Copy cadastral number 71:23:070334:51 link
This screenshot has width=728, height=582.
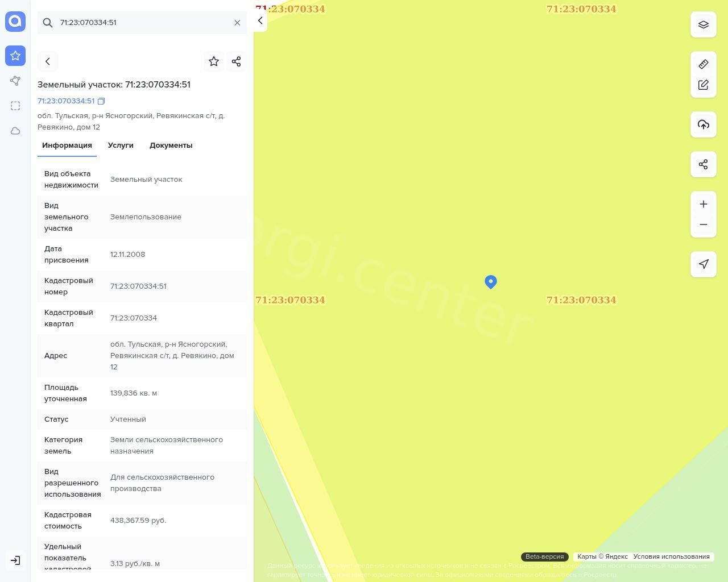[101, 101]
